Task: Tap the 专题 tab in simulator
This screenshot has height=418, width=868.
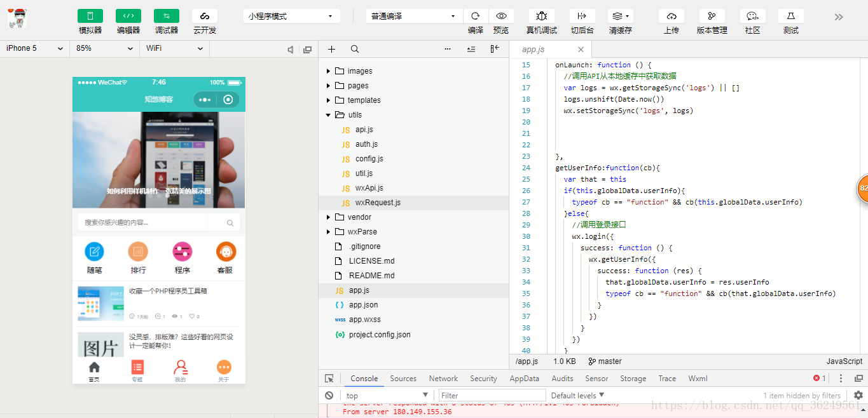Action: 137,370
